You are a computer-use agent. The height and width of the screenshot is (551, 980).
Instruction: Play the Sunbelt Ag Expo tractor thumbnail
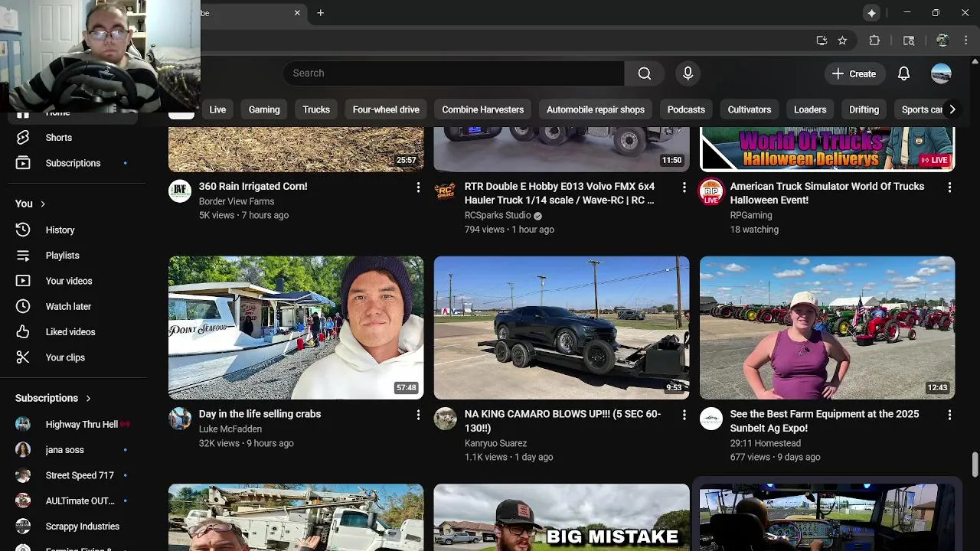click(827, 328)
